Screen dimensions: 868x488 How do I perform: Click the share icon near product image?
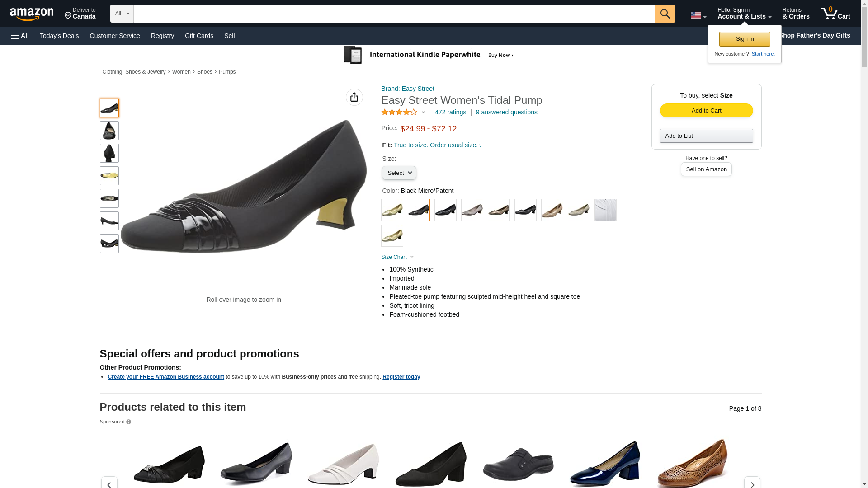(354, 97)
